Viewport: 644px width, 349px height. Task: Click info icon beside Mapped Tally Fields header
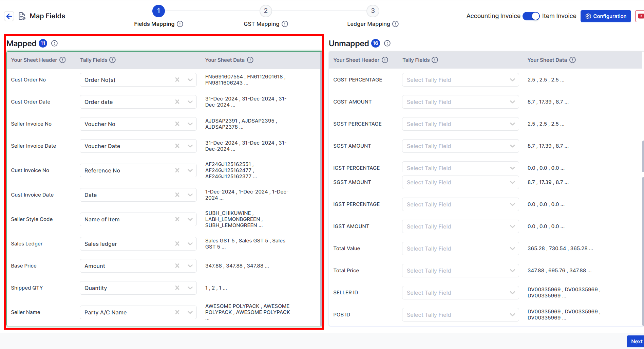coord(113,60)
